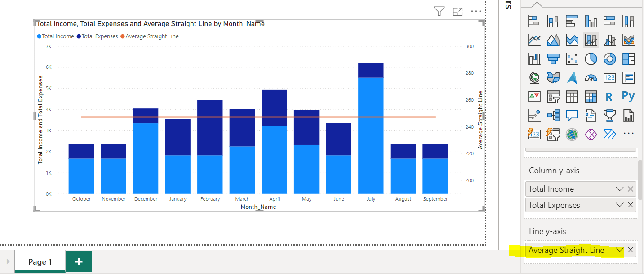Add a new report page

click(x=79, y=262)
